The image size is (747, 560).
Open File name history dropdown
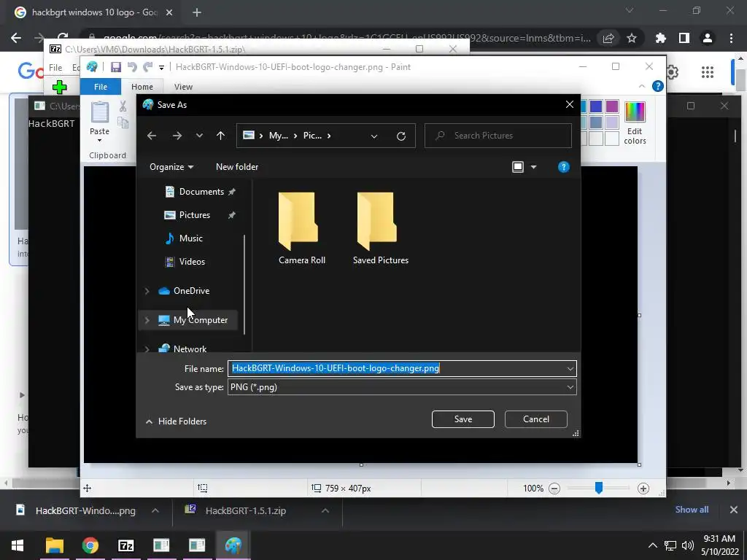point(570,368)
